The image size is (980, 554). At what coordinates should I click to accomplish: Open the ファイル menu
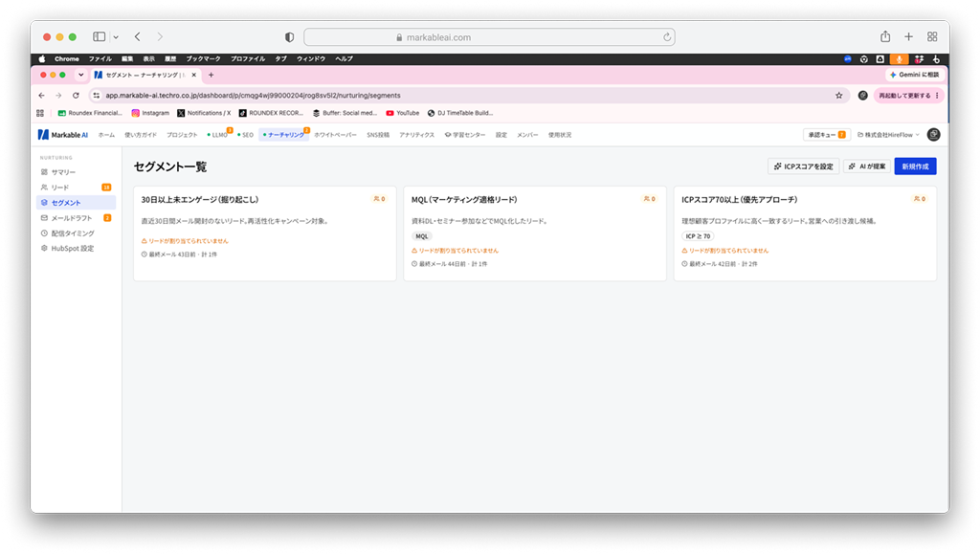point(100,58)
